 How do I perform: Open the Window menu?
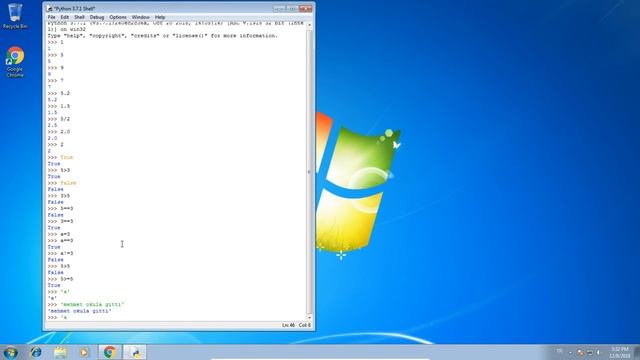(140, 17)
